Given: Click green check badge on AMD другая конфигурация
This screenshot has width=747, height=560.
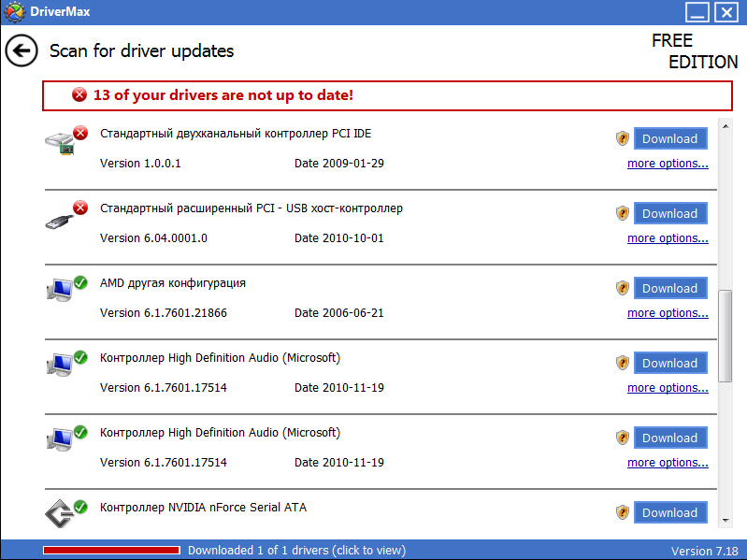Looking at the screenshot, I should [80, 282].
